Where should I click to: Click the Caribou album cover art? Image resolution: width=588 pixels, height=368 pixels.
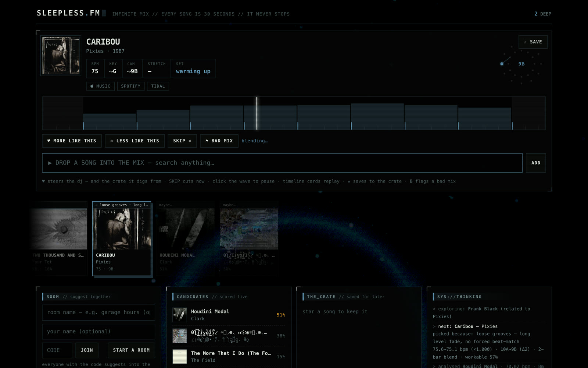click(x=61, y=56)
